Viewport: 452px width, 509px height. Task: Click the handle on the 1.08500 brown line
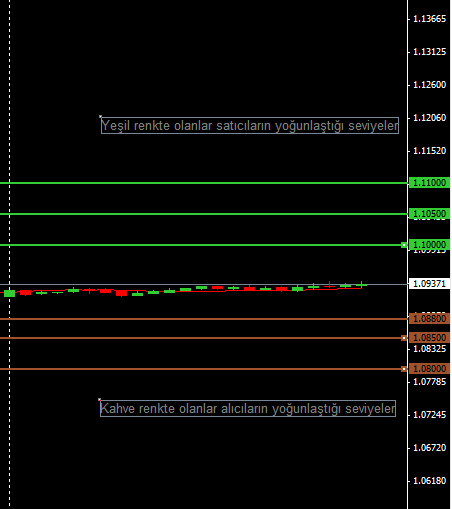pos(404,338)
